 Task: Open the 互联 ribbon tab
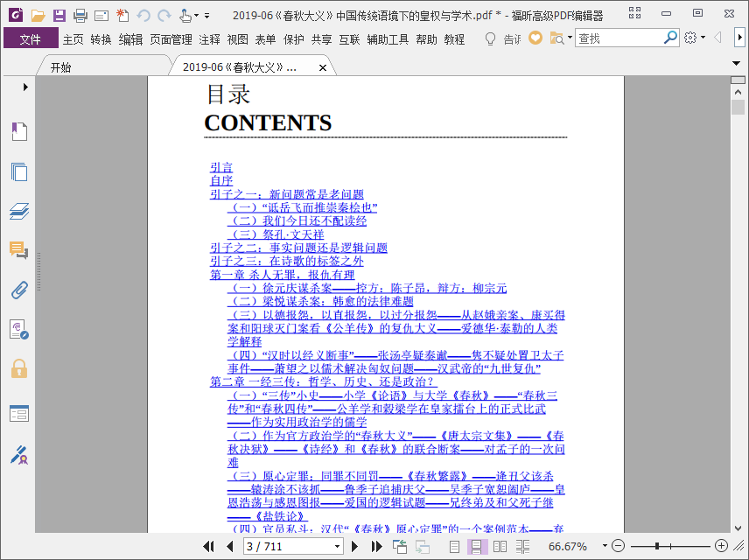349,39
